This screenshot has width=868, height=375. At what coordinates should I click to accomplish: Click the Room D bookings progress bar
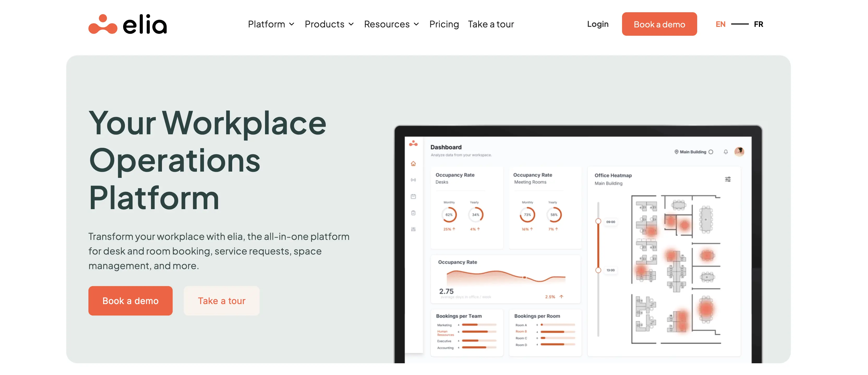tap(558, 344)
